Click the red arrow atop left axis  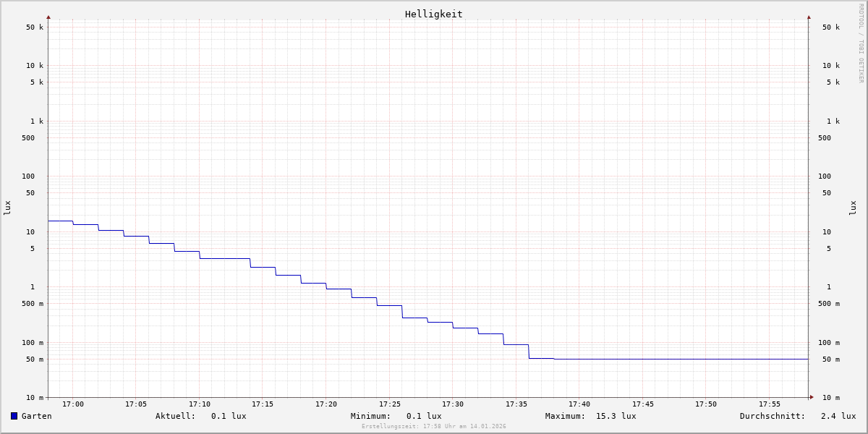tap(48, 17)
